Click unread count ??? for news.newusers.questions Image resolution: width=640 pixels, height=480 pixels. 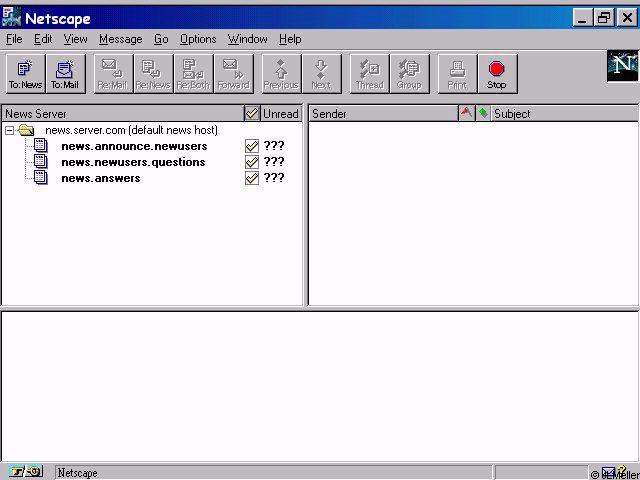tap(274, 162)
